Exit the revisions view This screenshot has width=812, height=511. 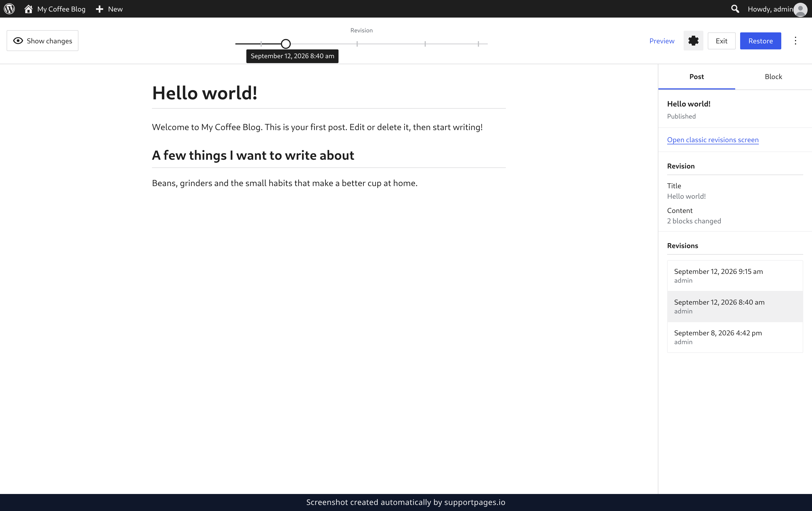tap(721, 41)
